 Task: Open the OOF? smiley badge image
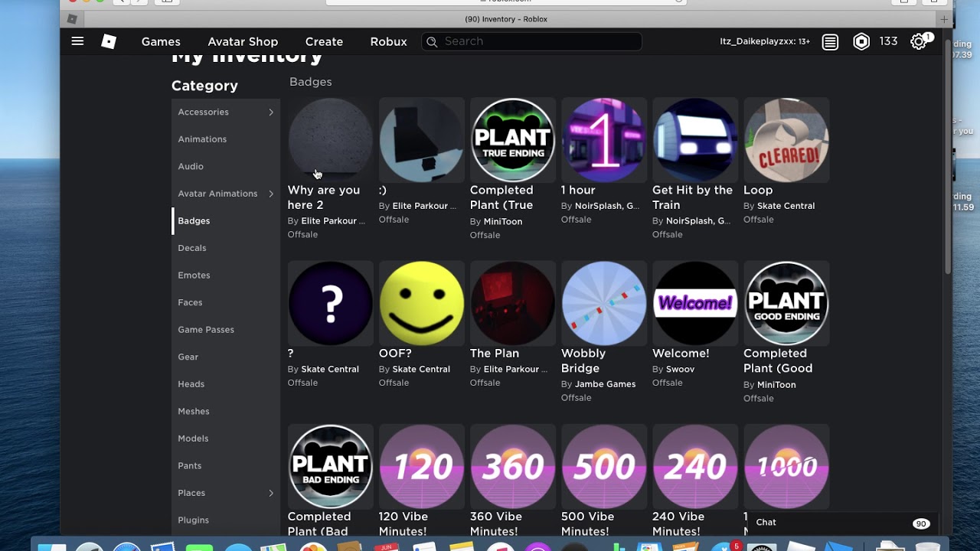coord(422,303)
